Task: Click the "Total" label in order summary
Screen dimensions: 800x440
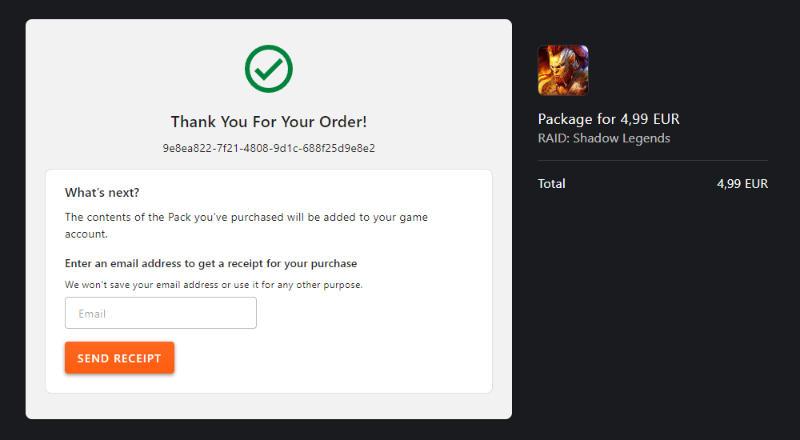Action: click(551, 184)
